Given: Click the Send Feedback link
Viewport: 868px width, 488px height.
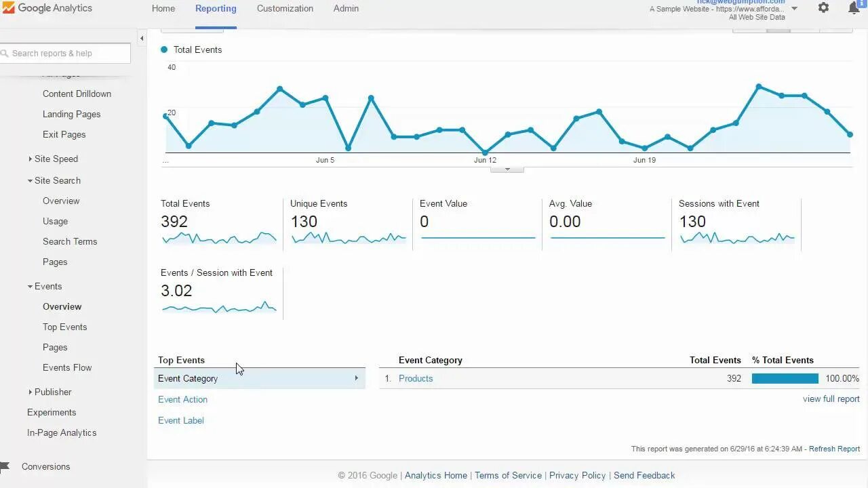Looking at the screenshot, I should pos(644,475).
